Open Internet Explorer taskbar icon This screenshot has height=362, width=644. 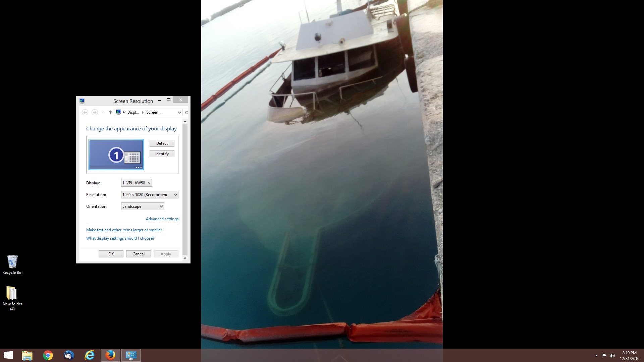90,355
